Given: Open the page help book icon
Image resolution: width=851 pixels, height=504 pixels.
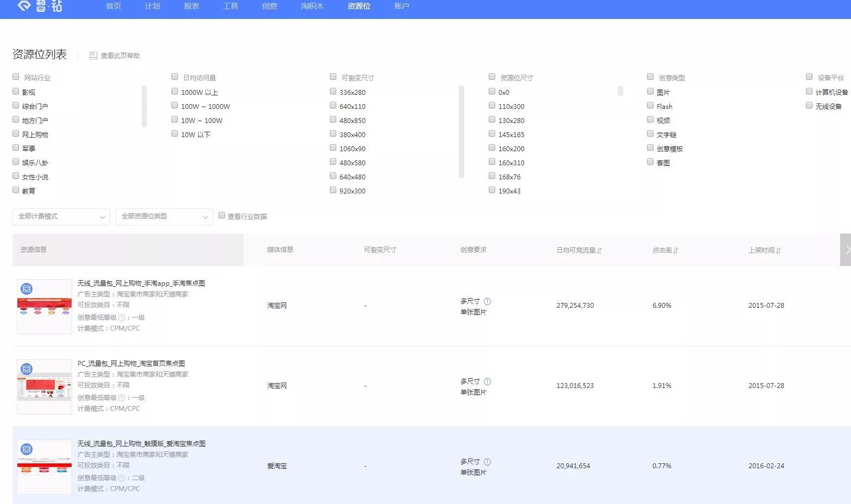Looking at the screenshot, I should 93,55.
